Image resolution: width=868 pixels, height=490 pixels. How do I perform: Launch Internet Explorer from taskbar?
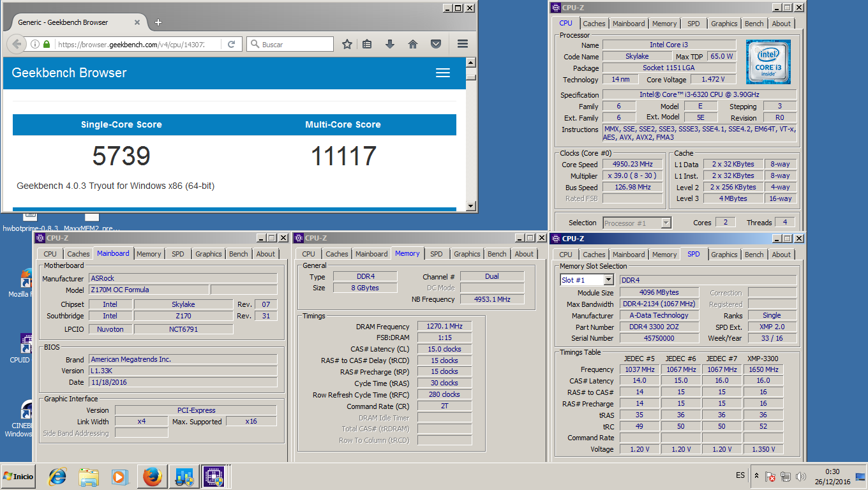(x=58, y=477)
